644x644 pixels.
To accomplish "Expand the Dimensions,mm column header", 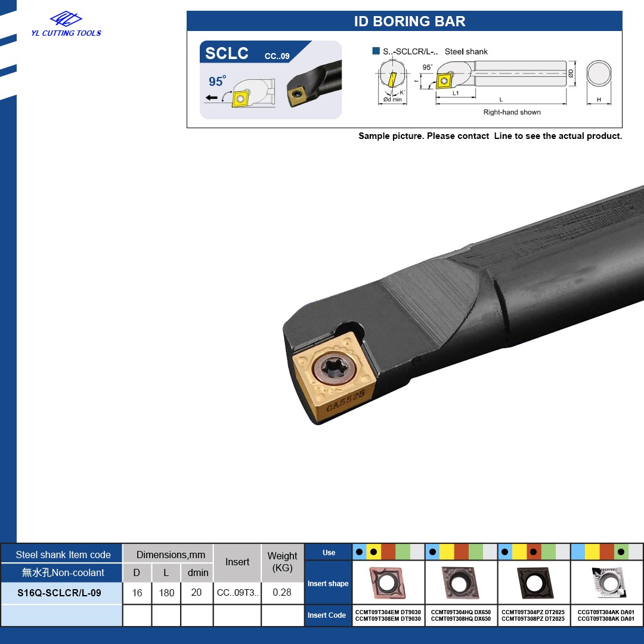I will click(x=171, y=554).
